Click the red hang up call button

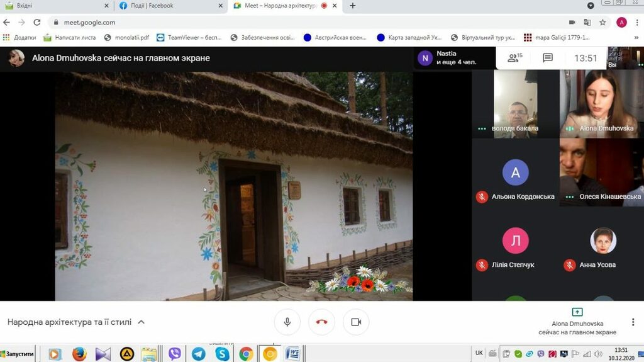coord(321,322)
